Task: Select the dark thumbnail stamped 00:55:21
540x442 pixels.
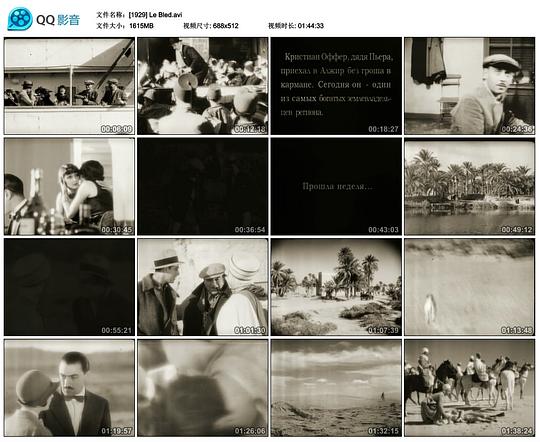Action: [x=69, y=287]
